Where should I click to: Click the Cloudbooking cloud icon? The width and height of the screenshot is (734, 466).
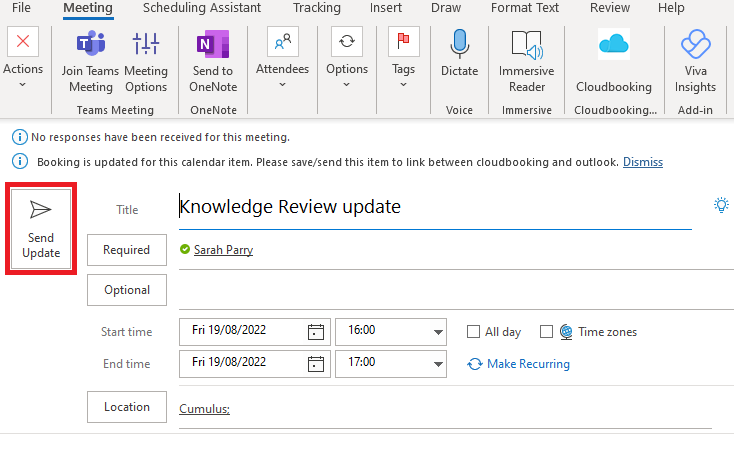point(614,44)
